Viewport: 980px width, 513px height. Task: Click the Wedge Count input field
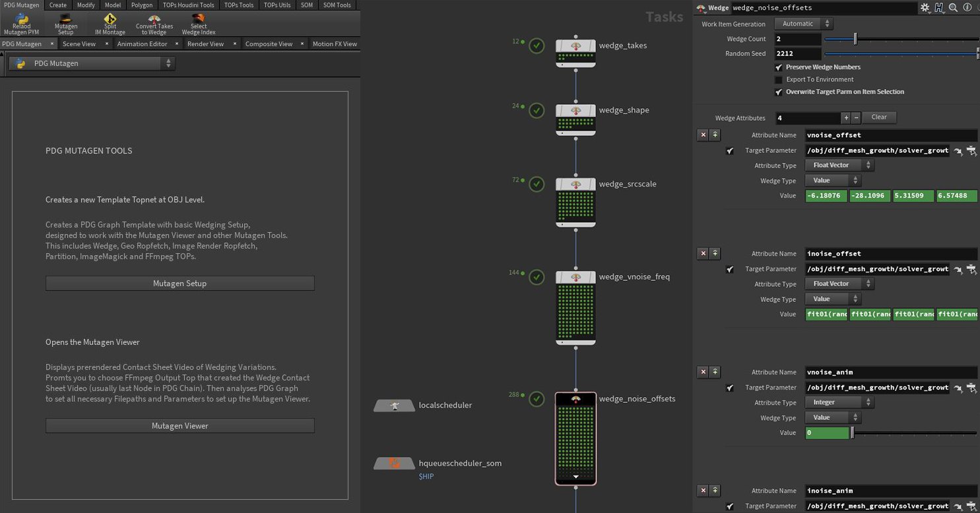(798, 39)
